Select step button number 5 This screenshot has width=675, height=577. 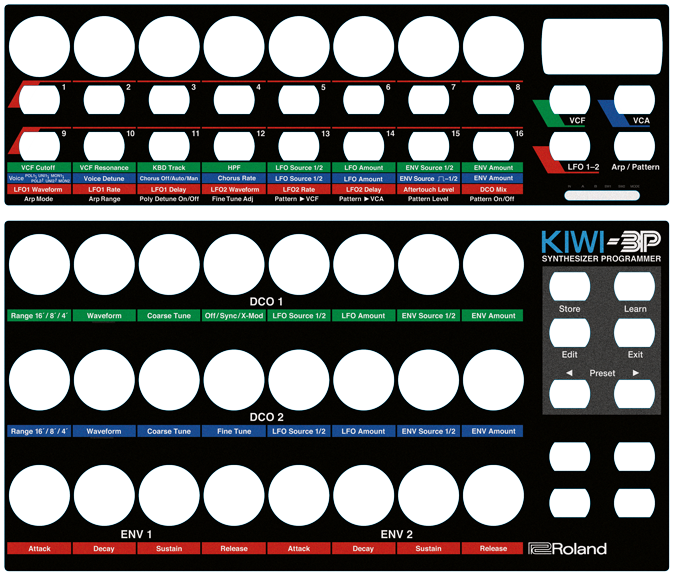click(299, 100)
